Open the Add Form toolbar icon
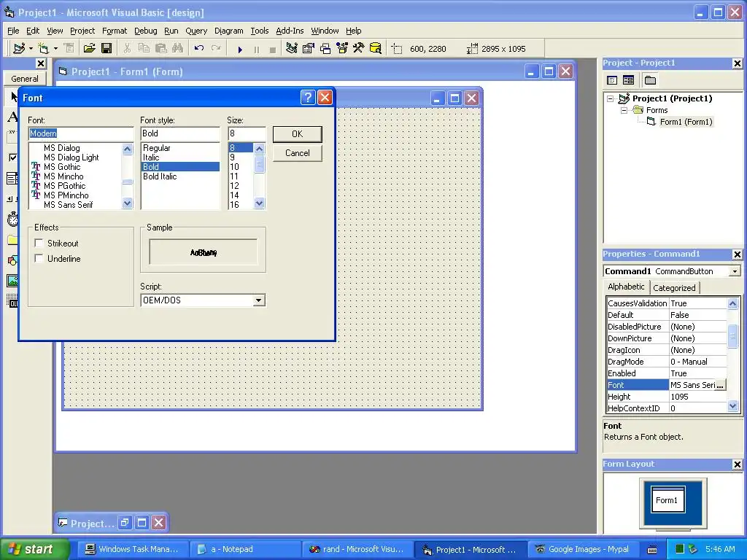Screen dimensions: 747x560 (43, 48)
